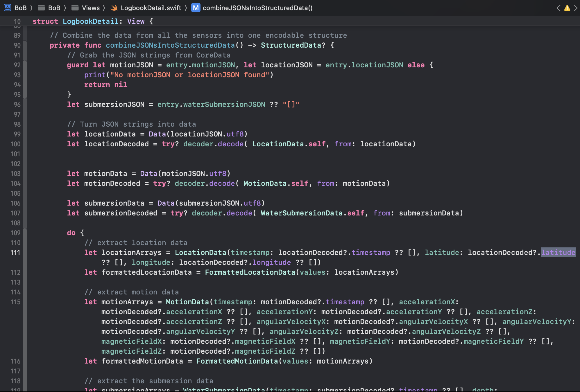Go to the previous issue arrow
This screenshot has width=580, height=392.
coord(558,8)
